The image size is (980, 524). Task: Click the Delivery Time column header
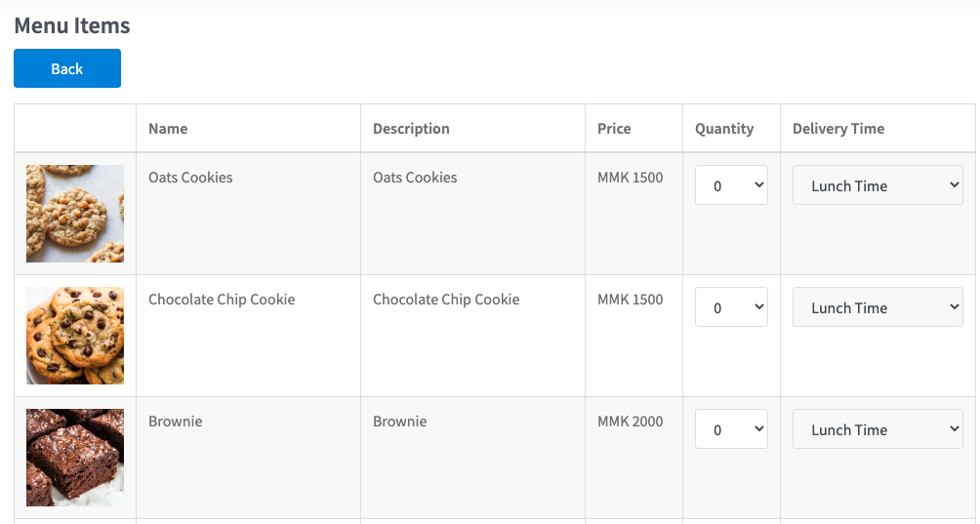coord(838,129)
